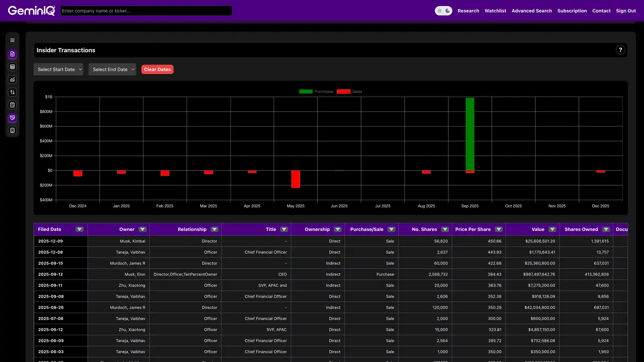Open the Advanced Search page
Viewport: 644px width, 362px height.
pyautogui.click(x=532, y=10)
